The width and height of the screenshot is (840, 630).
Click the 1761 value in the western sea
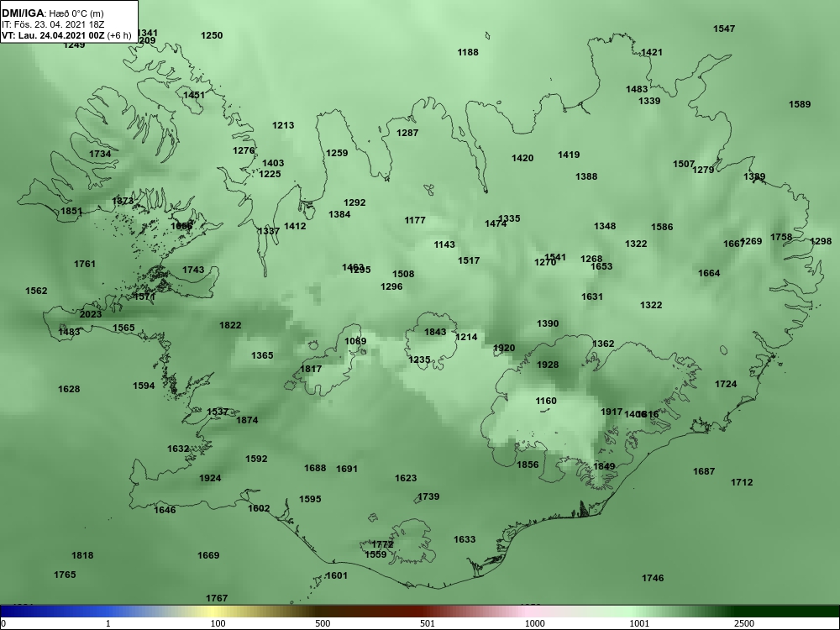(85, 264)
